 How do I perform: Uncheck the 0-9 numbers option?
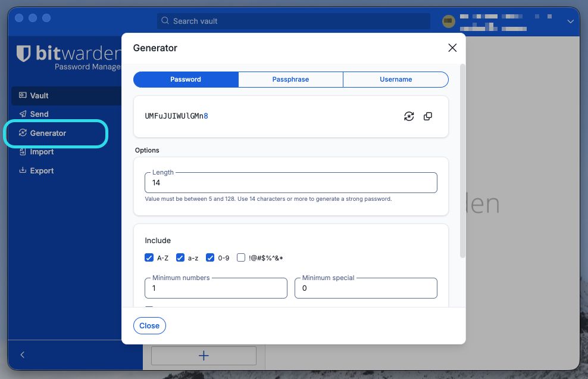[x=210, y=257]
